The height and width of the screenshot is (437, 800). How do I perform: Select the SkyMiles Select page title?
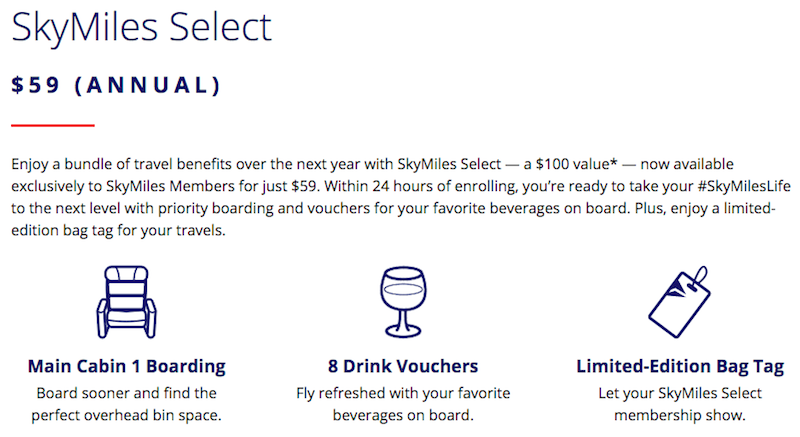[x=140, y=27]
